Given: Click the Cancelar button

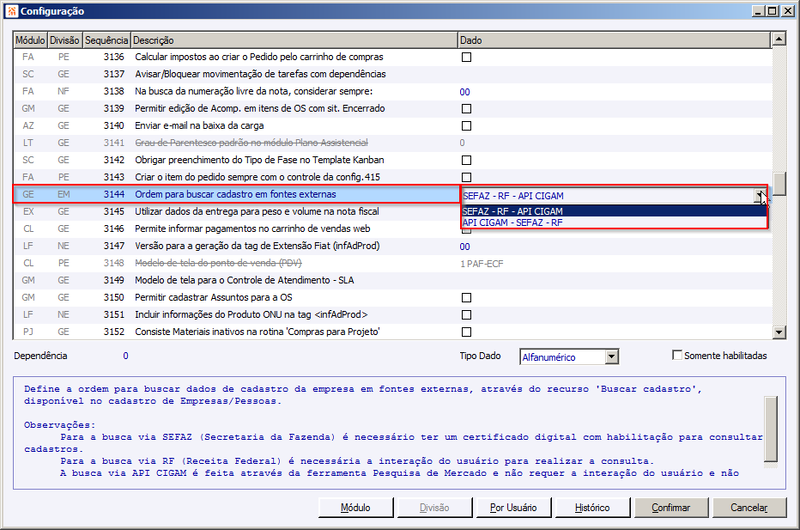Looking at the screenshot, I should (749, 508).
